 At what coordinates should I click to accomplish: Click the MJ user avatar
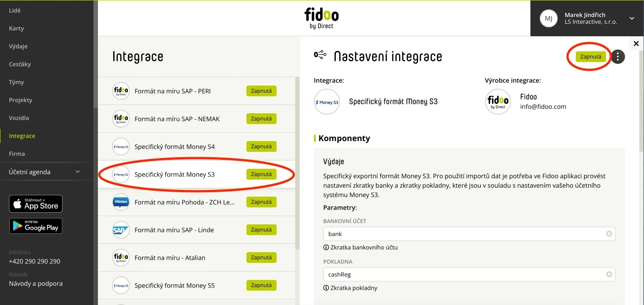548,18
